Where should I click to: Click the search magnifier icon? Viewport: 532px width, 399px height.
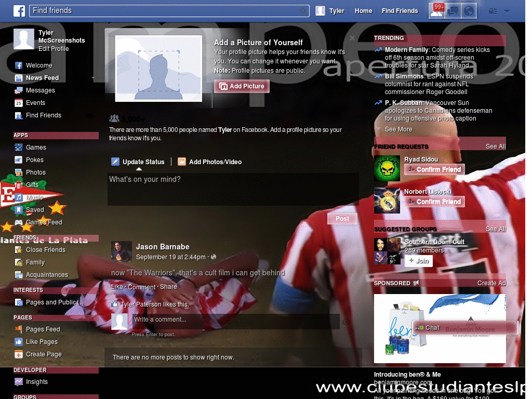[303, 11]
